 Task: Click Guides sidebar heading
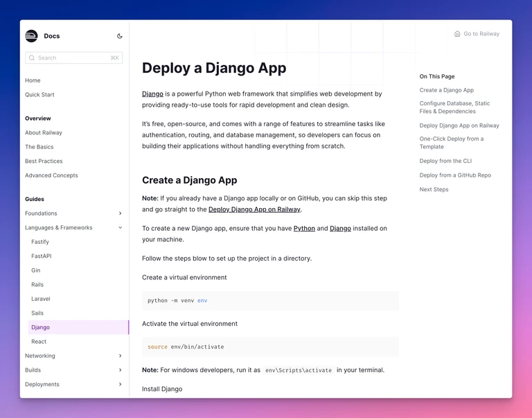pyautogui.click(x=35, y=200)
